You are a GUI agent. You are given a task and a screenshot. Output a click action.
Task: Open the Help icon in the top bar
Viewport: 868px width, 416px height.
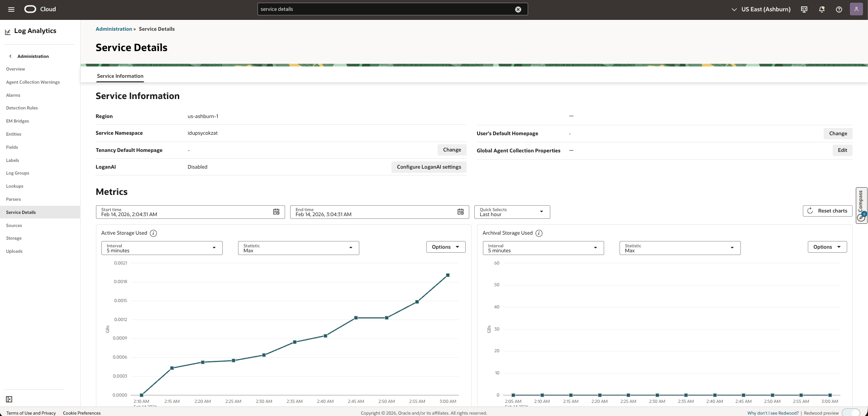839,9
